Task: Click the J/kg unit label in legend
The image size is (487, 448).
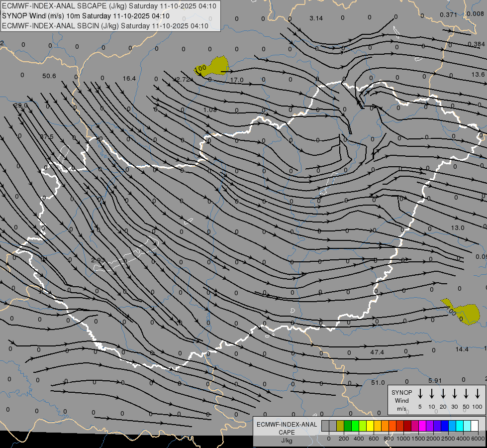Action: [287, 441]
